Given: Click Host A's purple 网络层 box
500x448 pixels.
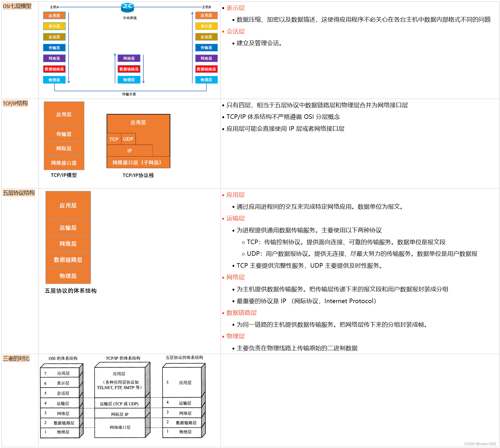Looking at the screenshot, I should (x=54, y=58).
